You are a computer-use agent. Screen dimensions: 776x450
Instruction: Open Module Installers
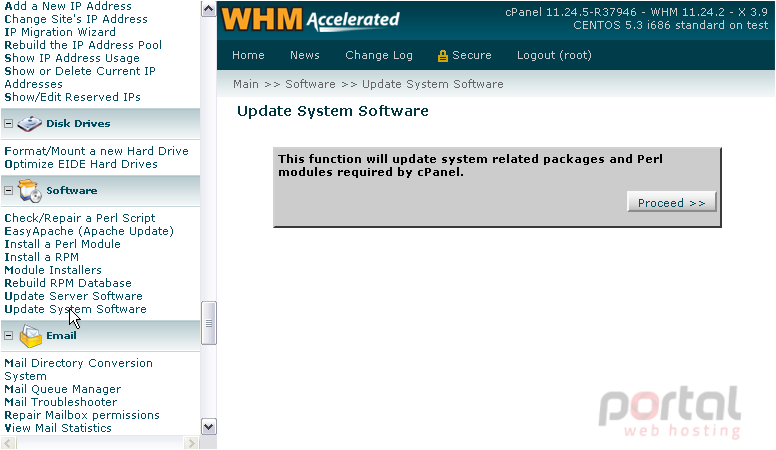[x=53, y=270]
